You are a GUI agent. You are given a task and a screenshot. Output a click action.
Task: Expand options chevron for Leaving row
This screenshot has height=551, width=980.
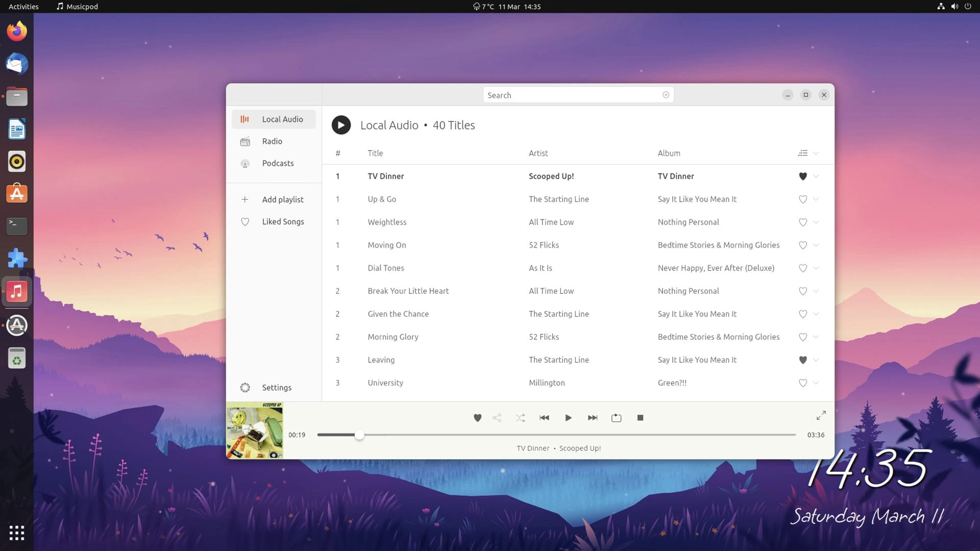click(x=816, y=360)
